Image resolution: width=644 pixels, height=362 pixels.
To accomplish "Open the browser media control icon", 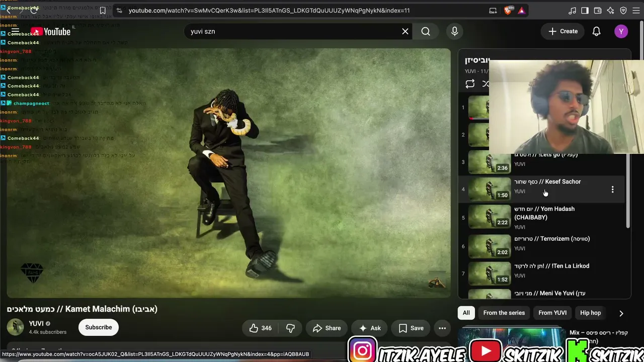I will (572, 11).
